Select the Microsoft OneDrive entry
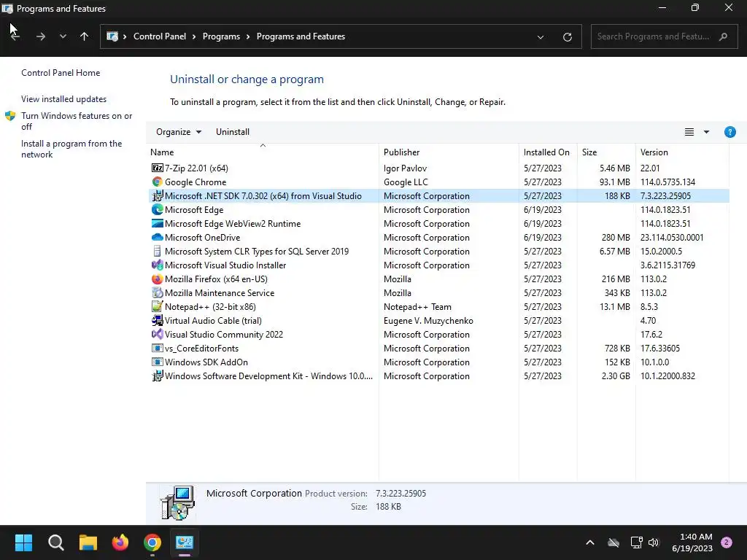The height and width of the screenshot is (560, 747). 438,237
